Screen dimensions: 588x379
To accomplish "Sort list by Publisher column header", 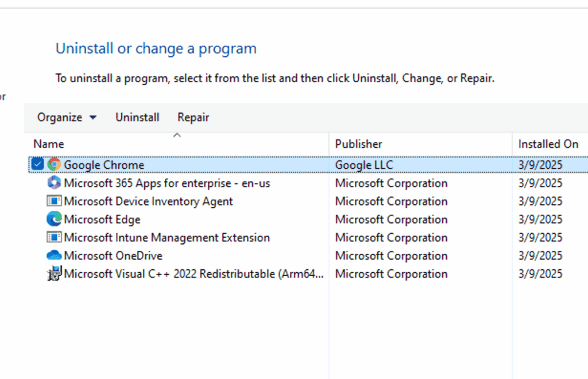I will tap(358, 144).
